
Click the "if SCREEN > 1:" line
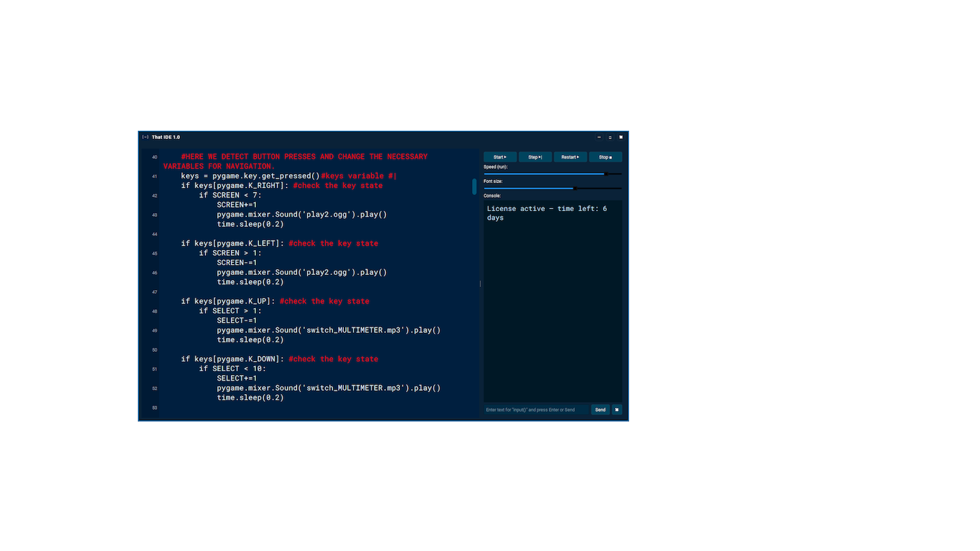(230, 253)
